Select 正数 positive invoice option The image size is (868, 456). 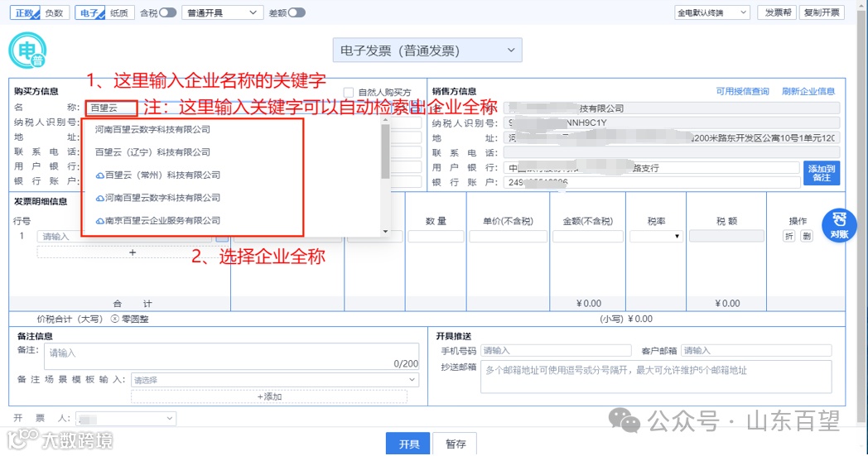[25, 12]
